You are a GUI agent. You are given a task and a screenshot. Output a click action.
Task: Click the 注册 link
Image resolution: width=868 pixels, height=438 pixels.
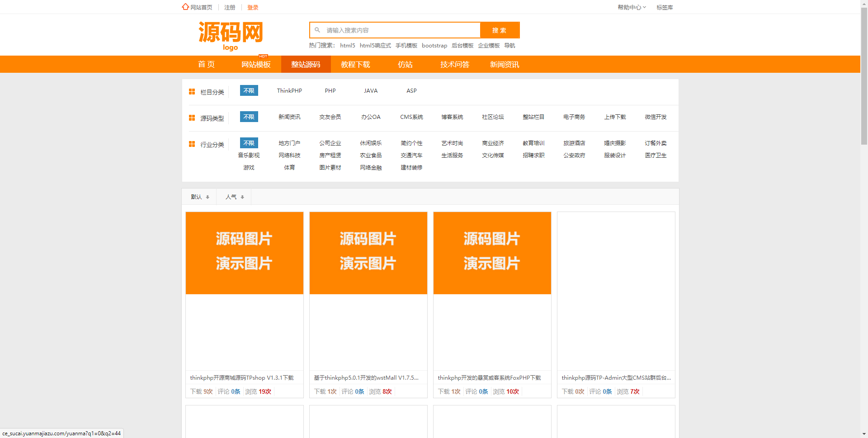click(x=230, y=7)
